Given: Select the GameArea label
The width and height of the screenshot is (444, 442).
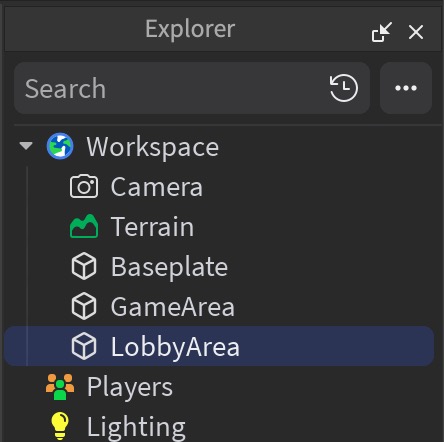Looking at the screenshot, I should [173, 307].
